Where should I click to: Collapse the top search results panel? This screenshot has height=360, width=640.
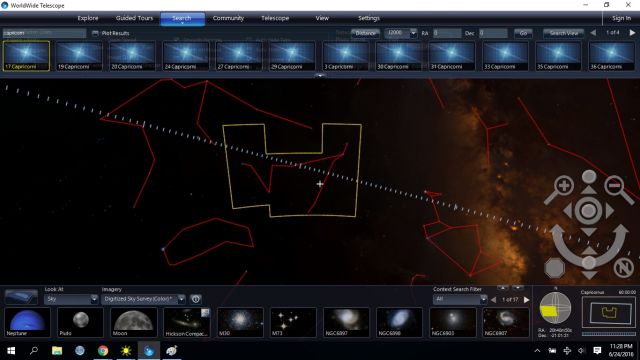coord(320,76)
